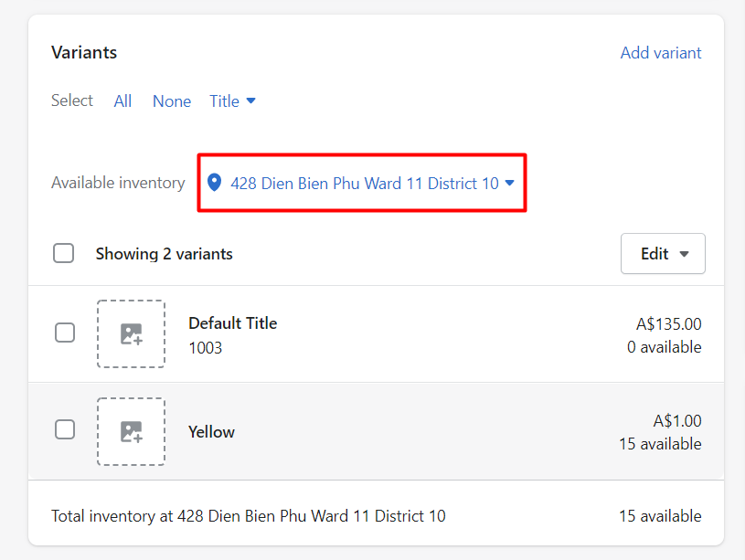Click total 15 available in footer

[x=660, y=516]
